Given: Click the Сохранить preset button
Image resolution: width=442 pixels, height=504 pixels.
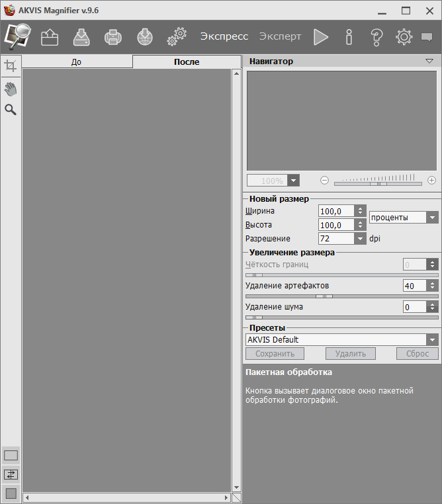Looking at the screenshot, I should coord(275,354).
